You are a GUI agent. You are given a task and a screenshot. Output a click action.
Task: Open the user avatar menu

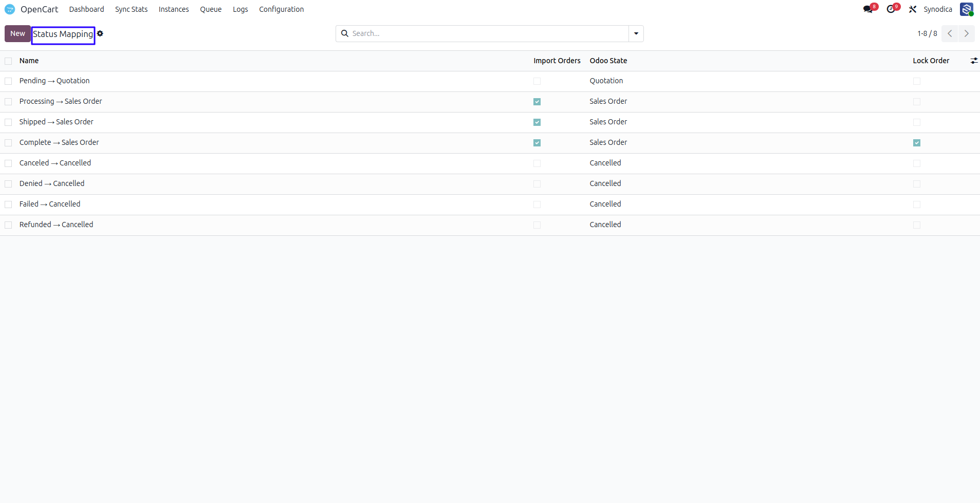point(967,9)
